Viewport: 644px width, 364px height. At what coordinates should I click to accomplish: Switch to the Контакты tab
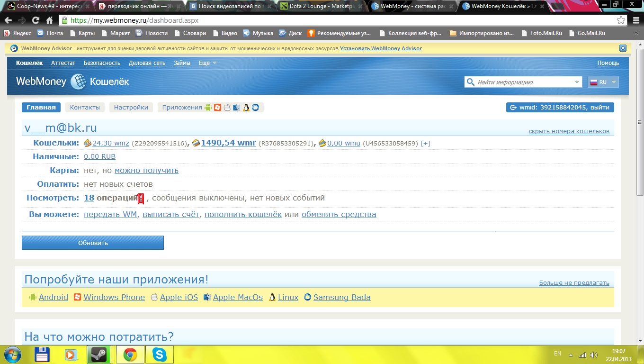(x=85, y=108)
